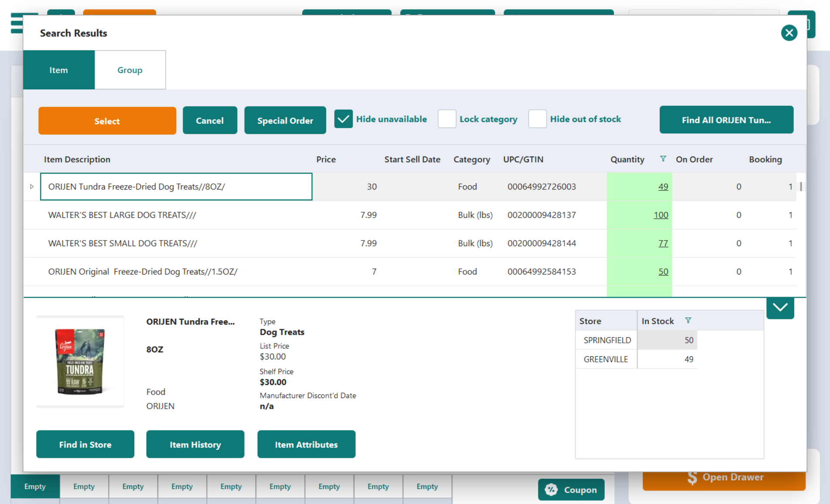The height and width of the screenshot is (504, 830).
Task: Select the GREENVILLE store row
Action: pos(636,359)
